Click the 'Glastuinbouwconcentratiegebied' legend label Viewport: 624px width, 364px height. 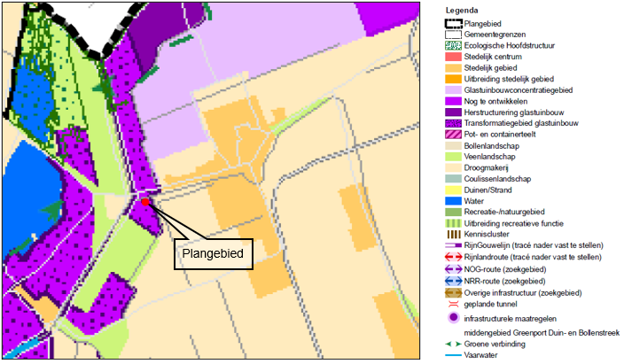(x=519, y=90)
